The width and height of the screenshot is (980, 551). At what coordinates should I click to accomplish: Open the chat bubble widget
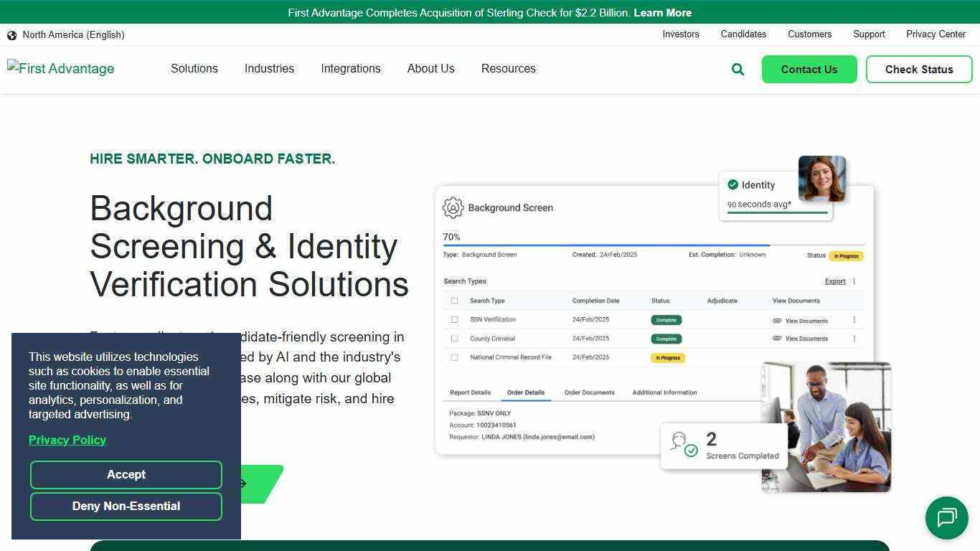947,518
